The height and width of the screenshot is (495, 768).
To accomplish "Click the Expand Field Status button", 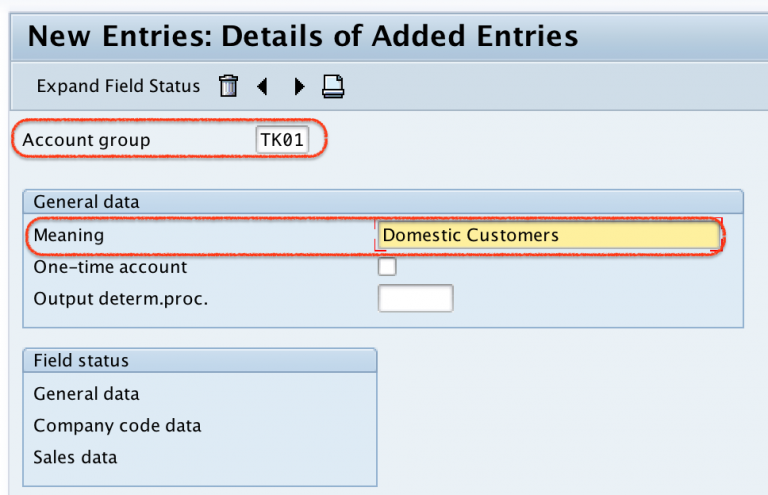I will tap(118, 86).
